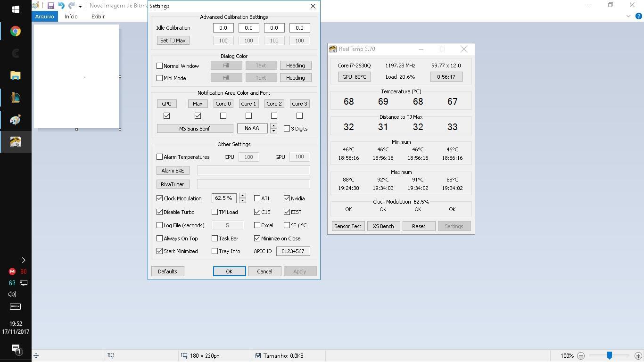Viewport: 644px width, 362px height.
Task: Open the Windows Start button
Action: point(16,9)
